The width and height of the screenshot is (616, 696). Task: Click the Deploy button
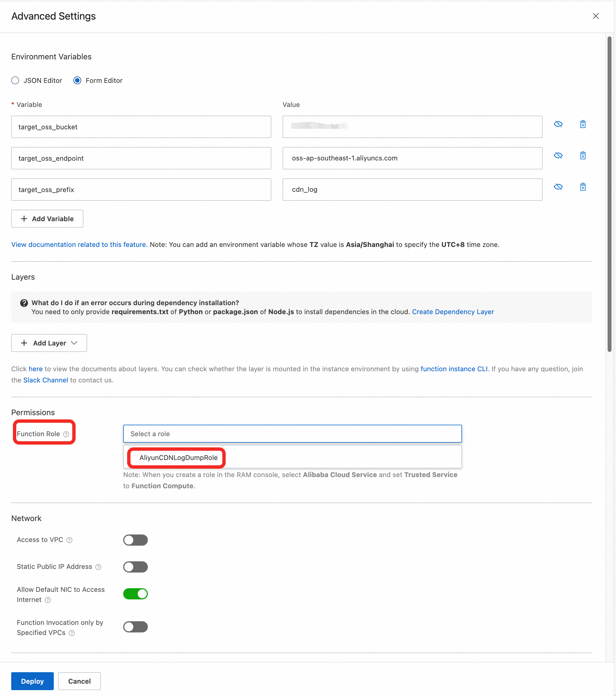coord(32,681)
